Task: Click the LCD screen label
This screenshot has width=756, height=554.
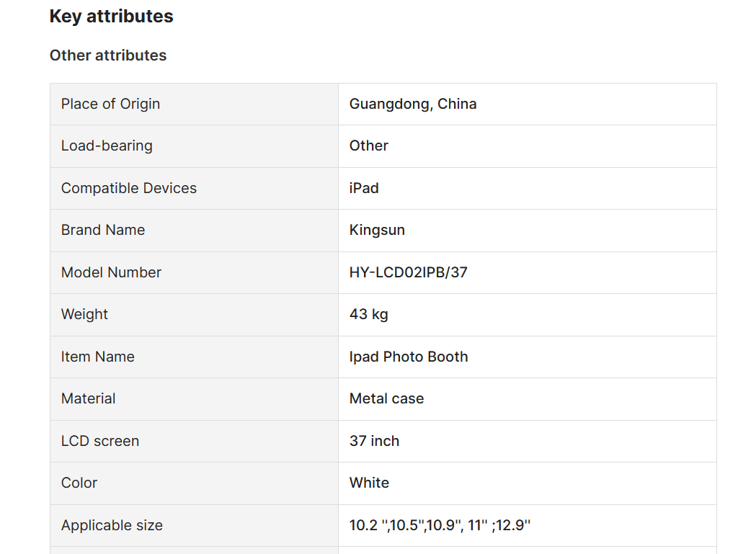Action: tap(99, 441)
